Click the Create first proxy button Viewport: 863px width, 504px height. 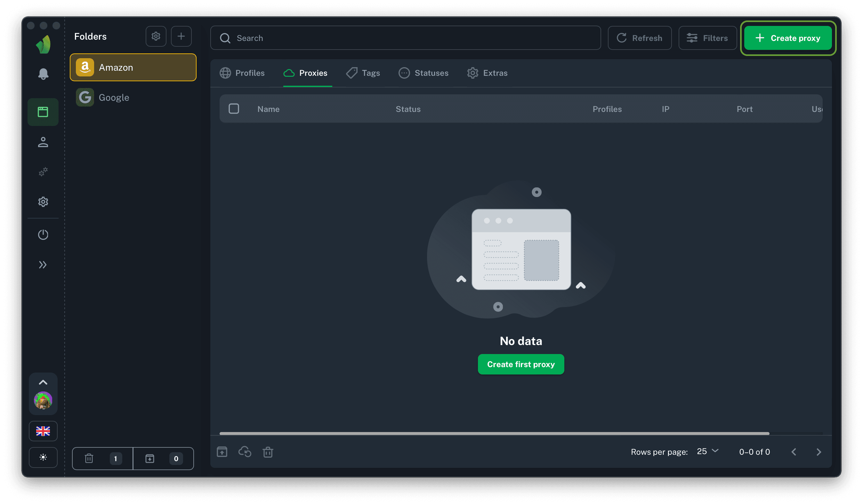pyautogui.click(x=520, y=364)
